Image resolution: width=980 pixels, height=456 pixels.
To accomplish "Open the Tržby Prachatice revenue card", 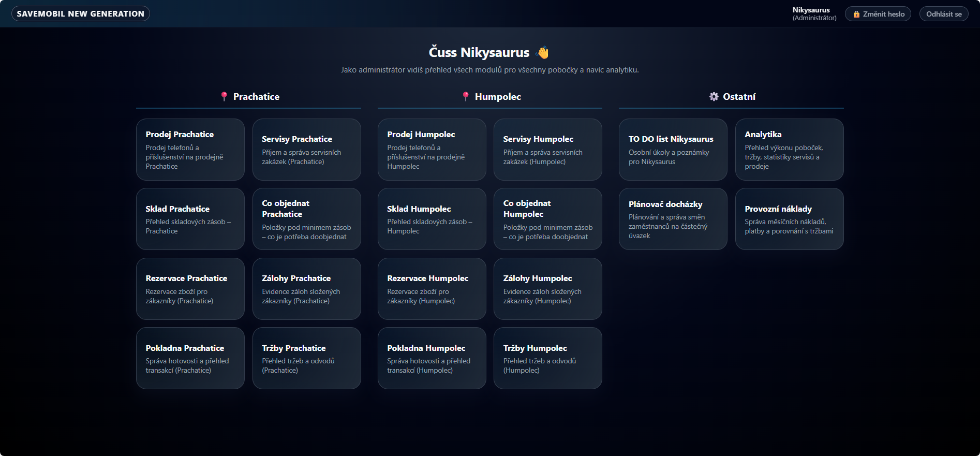I will tap(306, 358).
